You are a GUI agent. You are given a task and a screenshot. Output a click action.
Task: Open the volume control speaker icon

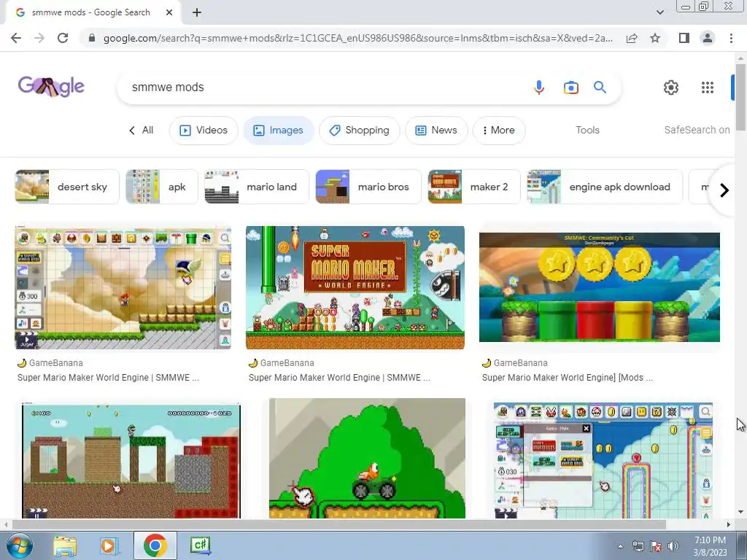point(673,546)
